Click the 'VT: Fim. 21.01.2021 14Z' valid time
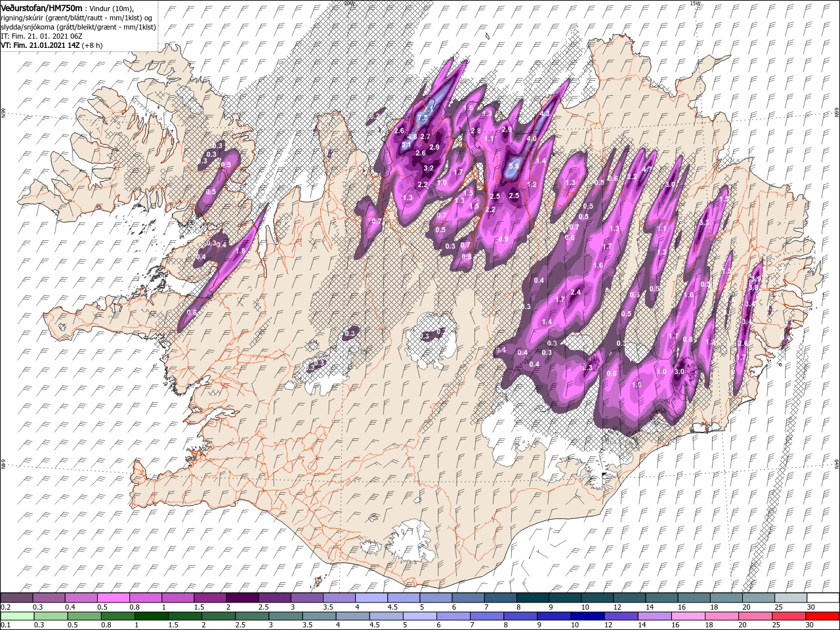This screenshot has width=840, height=630. coord(40,45)
